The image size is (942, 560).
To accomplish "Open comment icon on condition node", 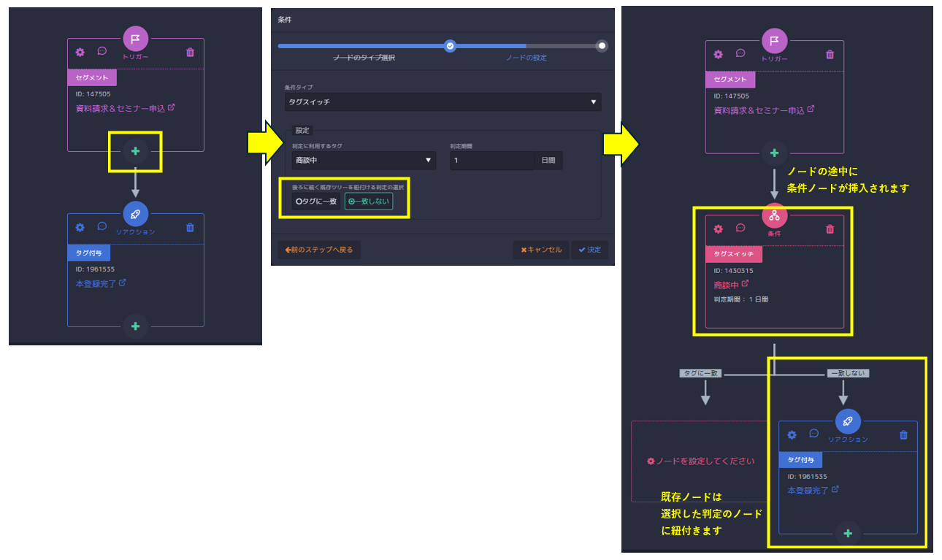I will [x=740, y=228].
